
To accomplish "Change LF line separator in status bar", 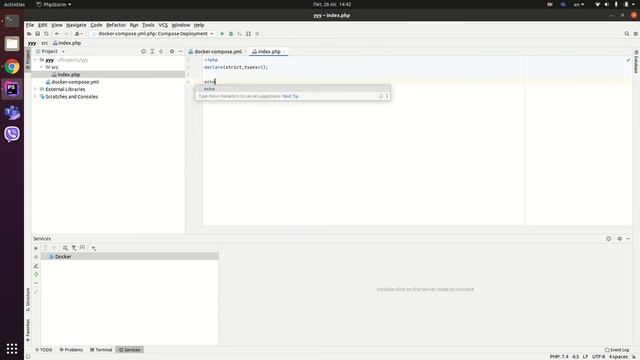I will point(585,357).
